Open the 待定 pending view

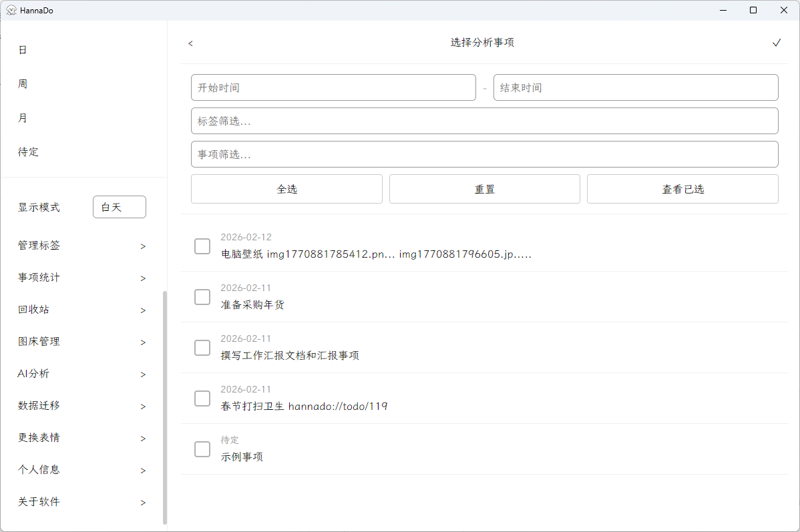click(28, 152)
